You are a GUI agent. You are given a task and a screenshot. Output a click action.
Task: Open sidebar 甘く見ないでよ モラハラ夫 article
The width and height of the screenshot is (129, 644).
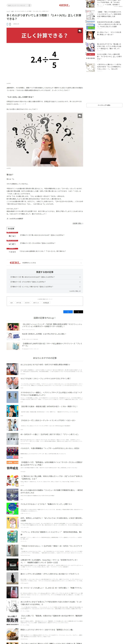(109, 33)
